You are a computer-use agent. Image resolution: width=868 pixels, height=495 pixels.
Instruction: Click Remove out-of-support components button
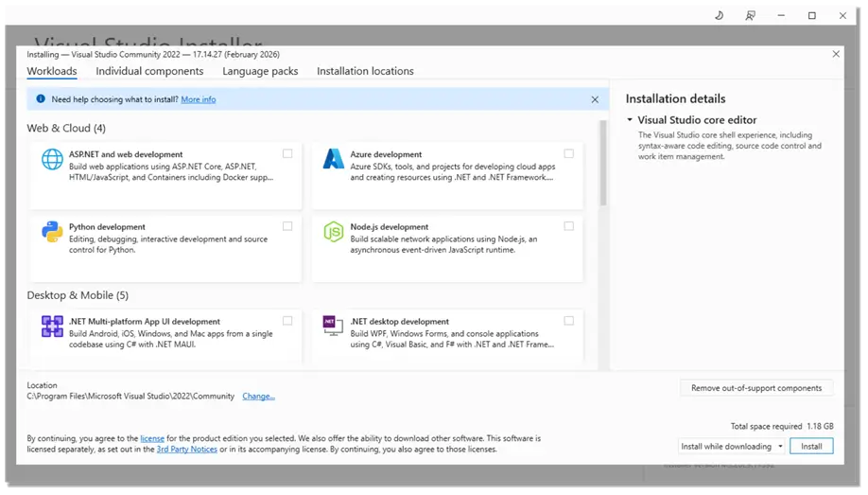click(x=756, y=388)
